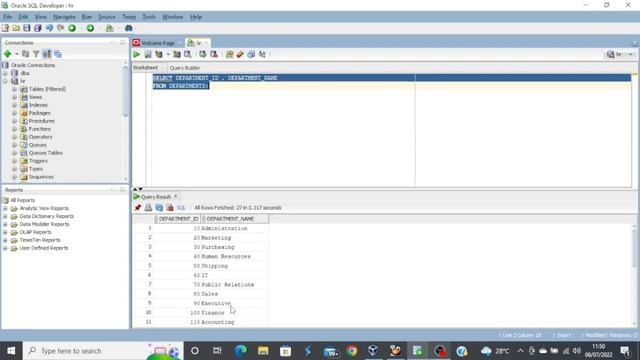Click the green Back navigation icon
The height and width of the screenshot is (360, 640).
[x=72, y=28]
